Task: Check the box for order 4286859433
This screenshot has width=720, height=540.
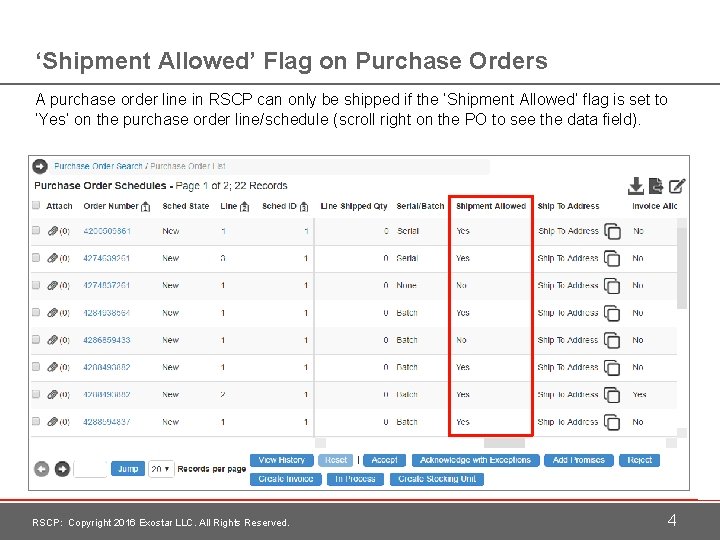Action: point(36,339)
